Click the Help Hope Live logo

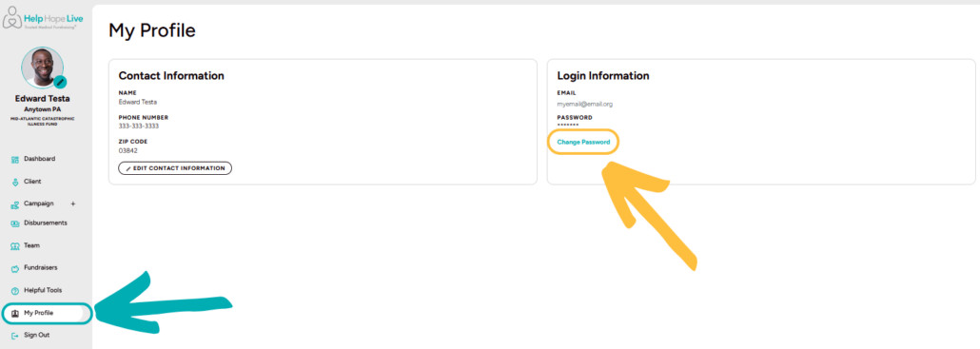tap(43, 19)
